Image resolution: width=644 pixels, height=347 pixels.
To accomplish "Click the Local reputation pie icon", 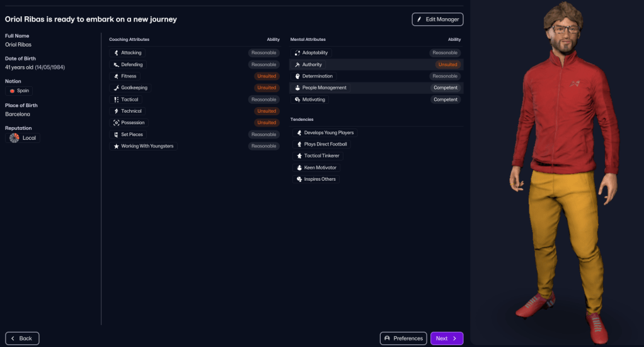I will [14, 138].
